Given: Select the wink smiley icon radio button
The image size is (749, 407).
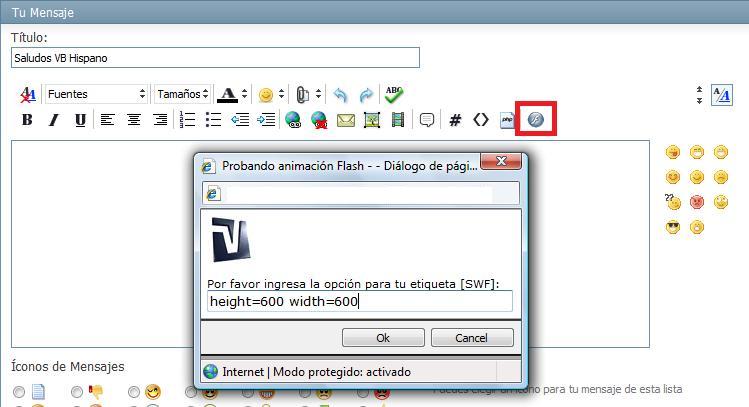Looking at the screenshot, I should click(x=134, y=392).
